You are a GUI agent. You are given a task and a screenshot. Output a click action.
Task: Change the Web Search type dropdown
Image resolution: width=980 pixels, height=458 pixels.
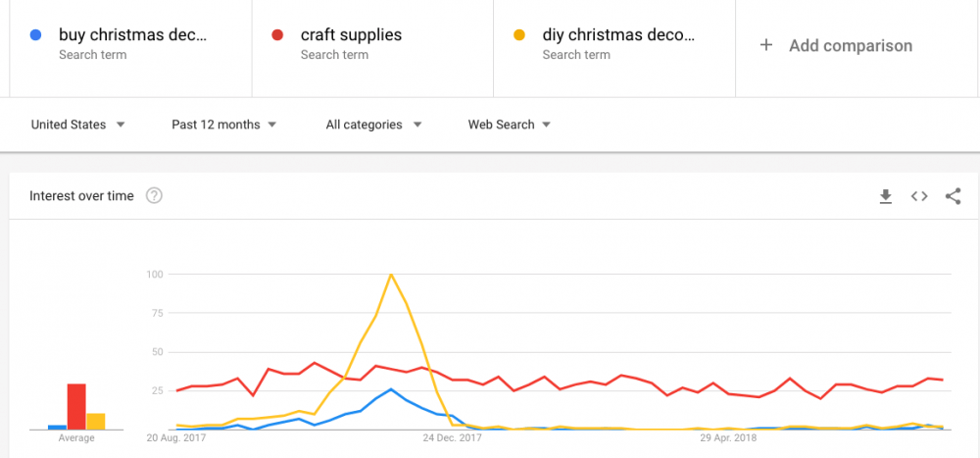tap(510, 125)
